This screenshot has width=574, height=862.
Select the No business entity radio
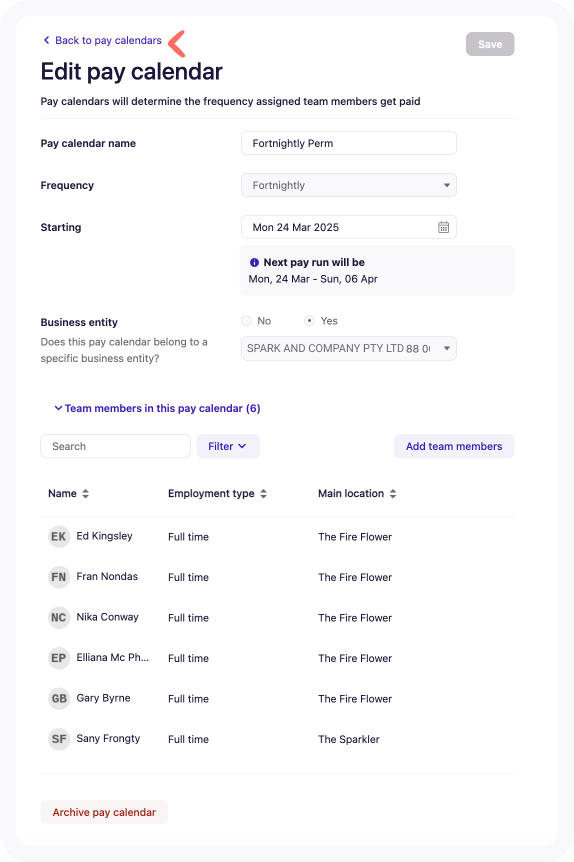[246, 321]
